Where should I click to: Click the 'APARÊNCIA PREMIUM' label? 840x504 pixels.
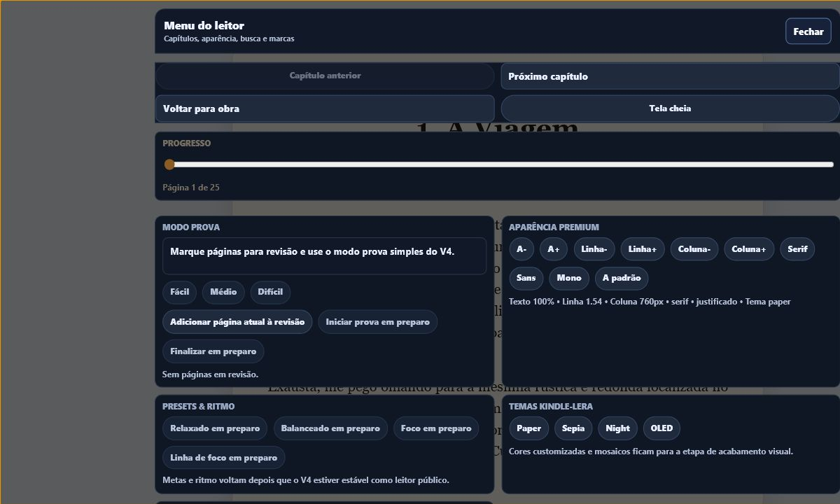pyautogui.click(x=554, y=227)
